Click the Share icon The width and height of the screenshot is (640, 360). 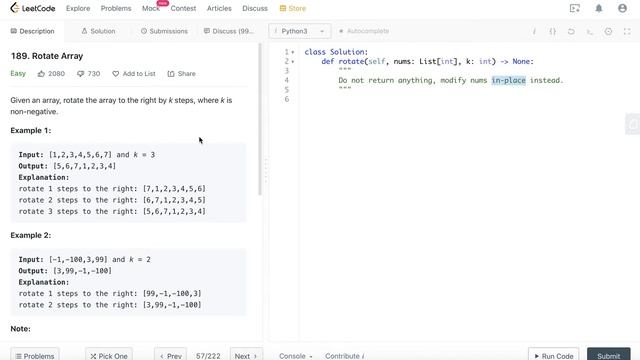tap(171, 74)
